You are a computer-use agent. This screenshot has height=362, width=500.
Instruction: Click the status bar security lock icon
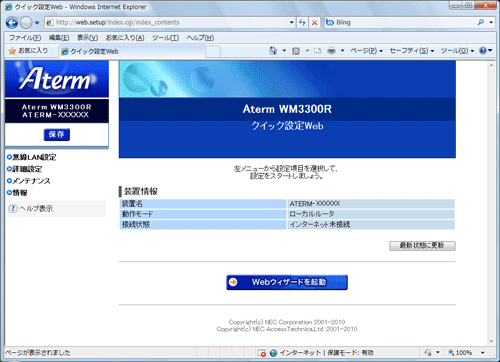click(428, 352)
